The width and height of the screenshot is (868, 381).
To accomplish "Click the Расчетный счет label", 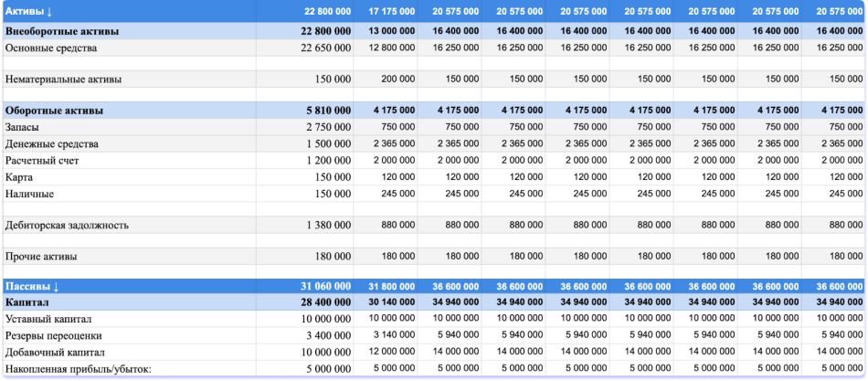I will [42, 161].
